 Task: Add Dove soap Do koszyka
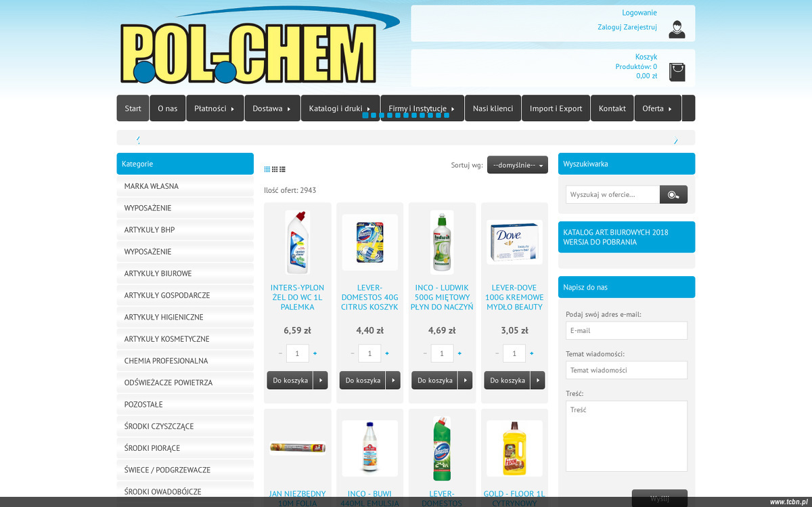coord(507,380)
